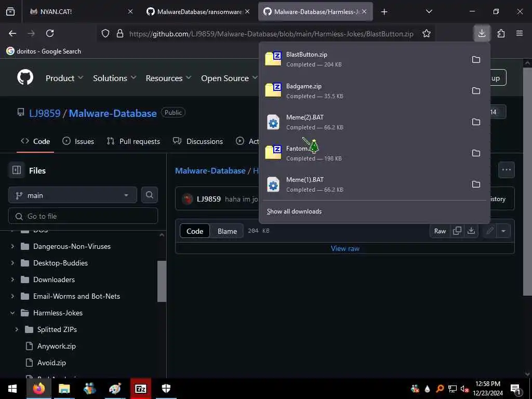The height and width of the screenshot is (399, 532).
Task: Open the edit options dropdown arrow
Action: pyautogui.click(x=503, y=231)
